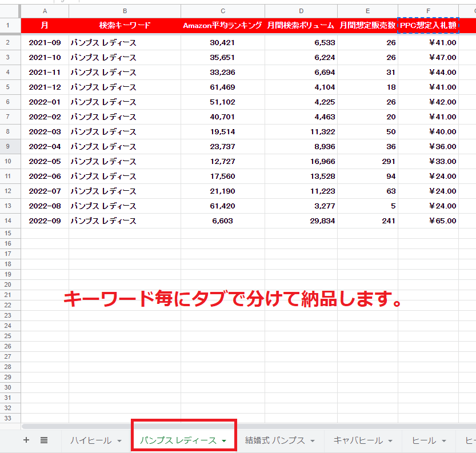This screenshot has height=453, width=476.
Task: Select column A header
Action: point(45,11)
